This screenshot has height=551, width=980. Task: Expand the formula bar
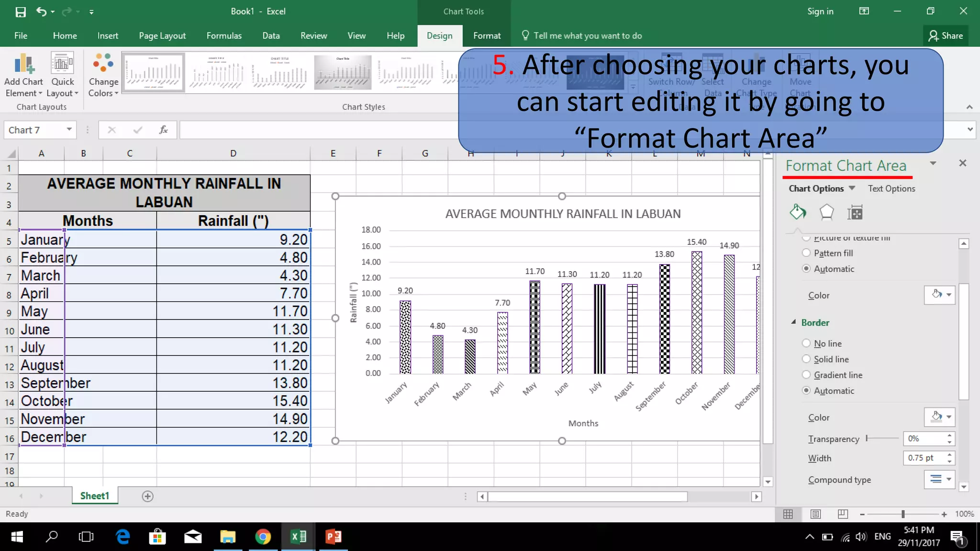click(970, 129)
